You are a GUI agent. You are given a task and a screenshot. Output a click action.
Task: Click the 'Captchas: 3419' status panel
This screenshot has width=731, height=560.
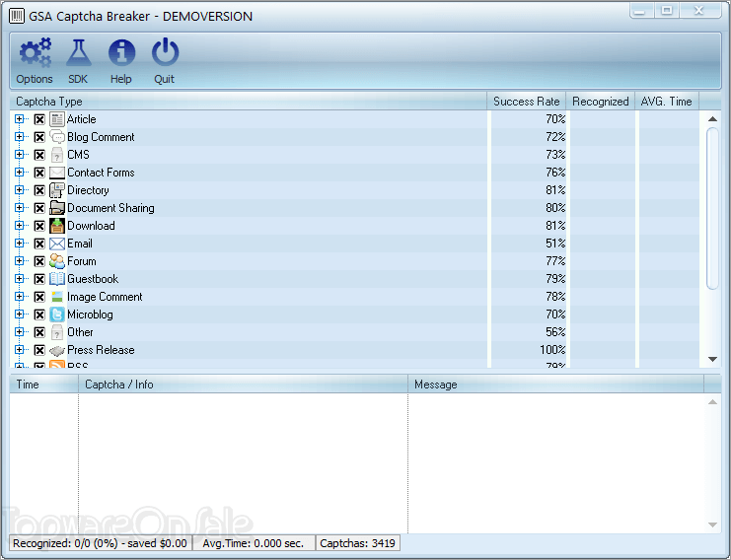pyautogui.click(x=357, y=543)
